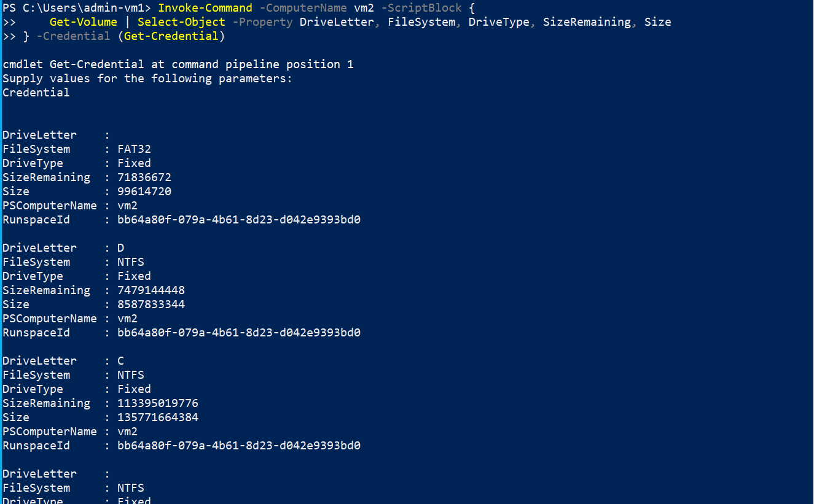Click the Size value 135771664384
The image size is (814, 504).
click(158, 417)
